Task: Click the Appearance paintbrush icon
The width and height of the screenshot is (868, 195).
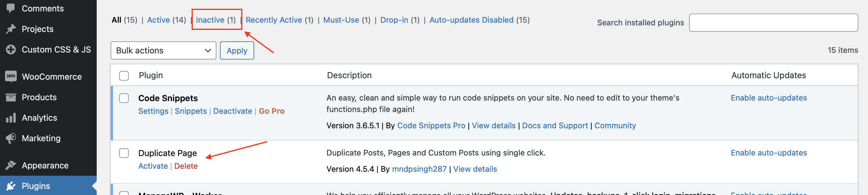Action: (x=11, y=165)
